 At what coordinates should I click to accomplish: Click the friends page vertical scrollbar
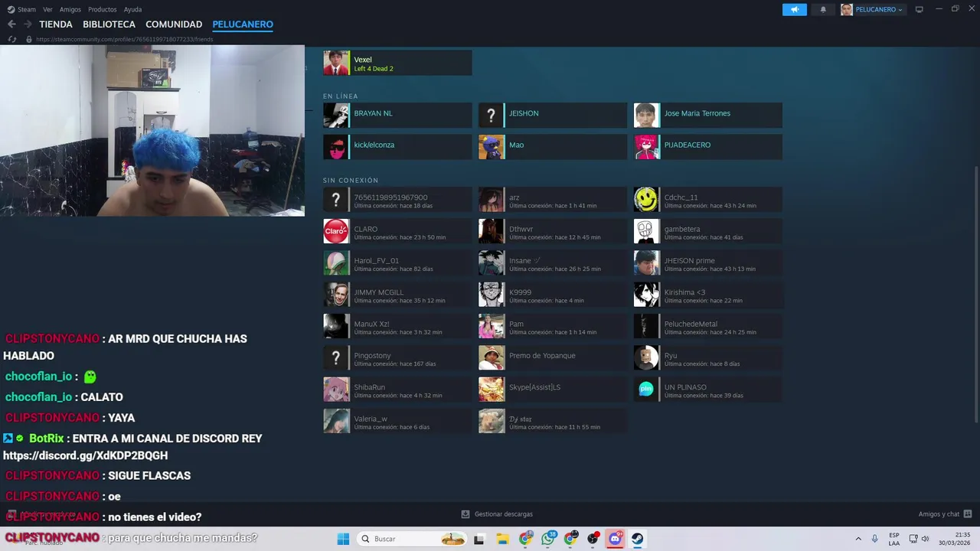point(975,293)
